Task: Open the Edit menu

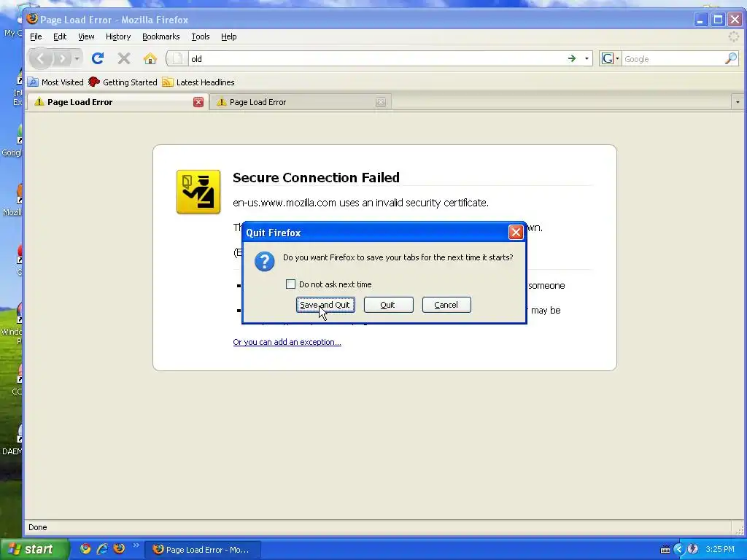Action: (x=60, y=36)
